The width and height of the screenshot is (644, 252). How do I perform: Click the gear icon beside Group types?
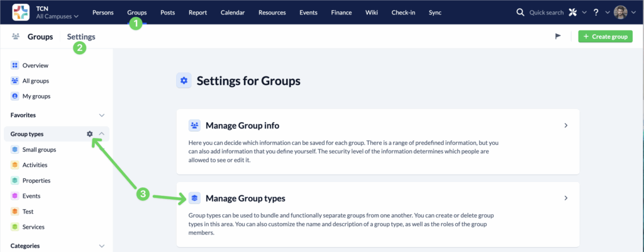click(90, 134)
